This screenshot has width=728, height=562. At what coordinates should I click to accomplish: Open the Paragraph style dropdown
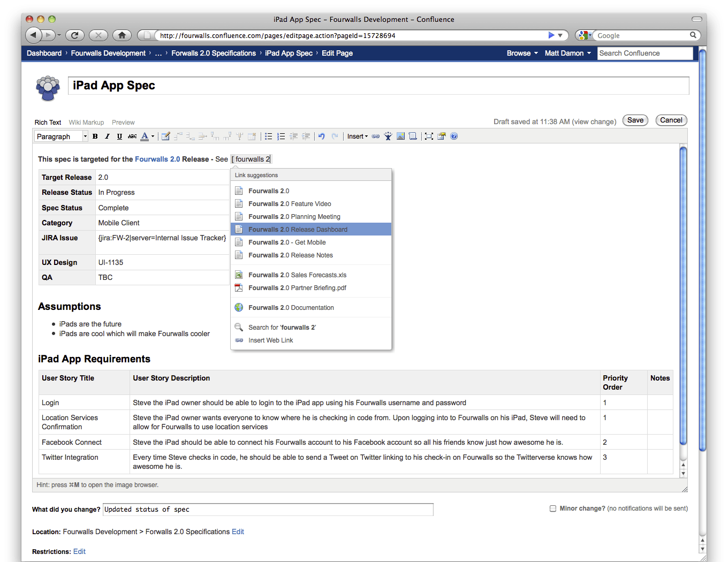61,136
